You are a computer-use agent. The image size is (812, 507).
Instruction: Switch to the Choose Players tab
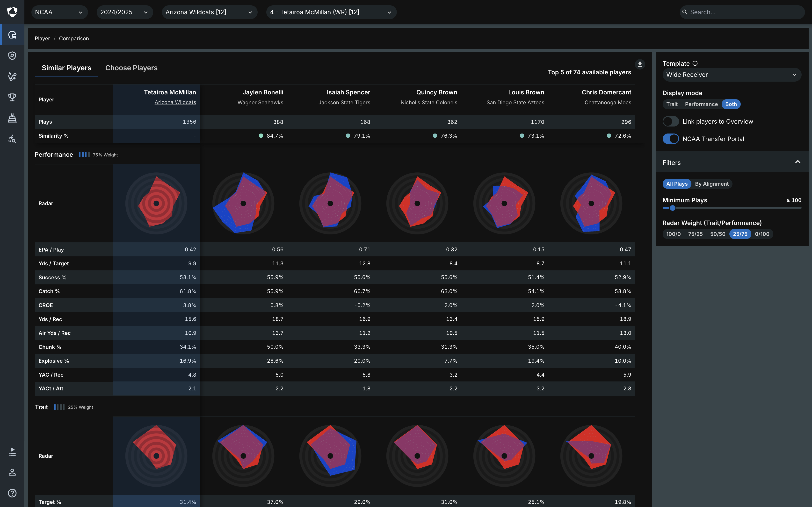[131, 68]
